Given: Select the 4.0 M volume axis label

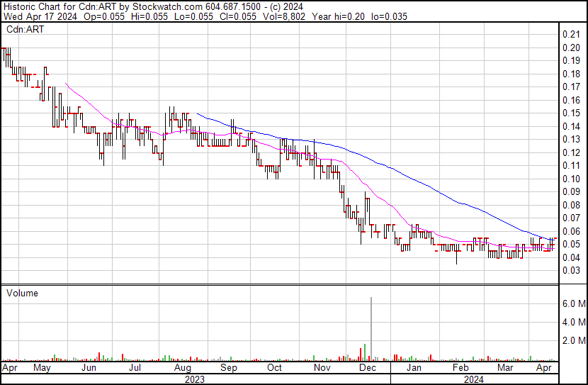Looking at the screenshot, I should (x=573, y=323).
